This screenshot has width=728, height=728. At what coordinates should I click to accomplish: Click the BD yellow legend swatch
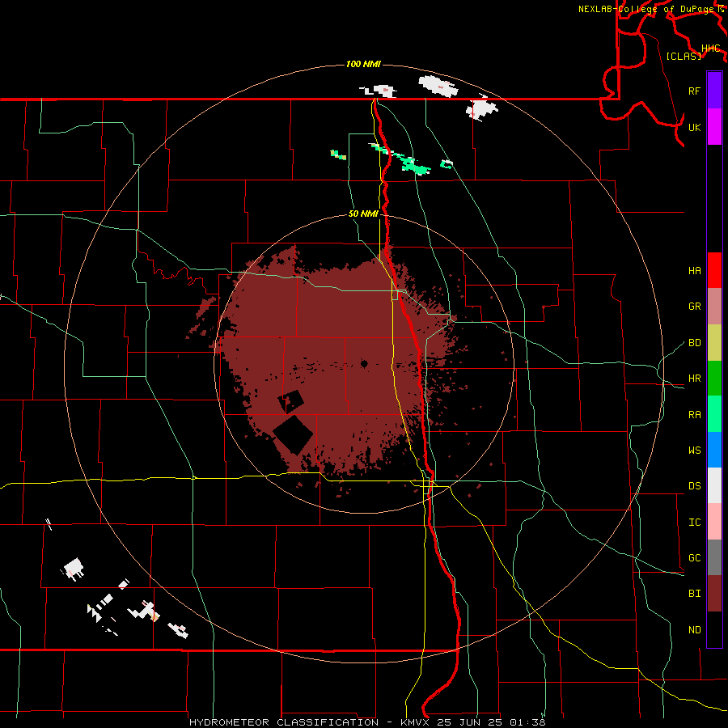pyautogui.click(x=714, y=343)
